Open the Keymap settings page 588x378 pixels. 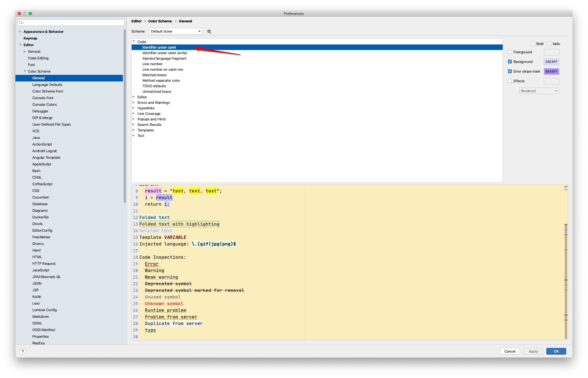pyautogui.click(x=30, y=38)
